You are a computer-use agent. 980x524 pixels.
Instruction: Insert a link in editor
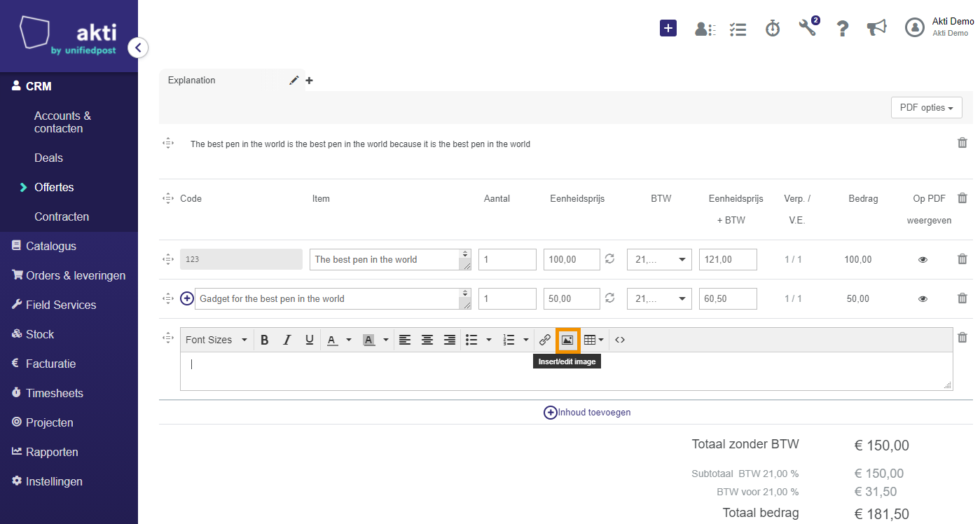[x=545, y=340]
